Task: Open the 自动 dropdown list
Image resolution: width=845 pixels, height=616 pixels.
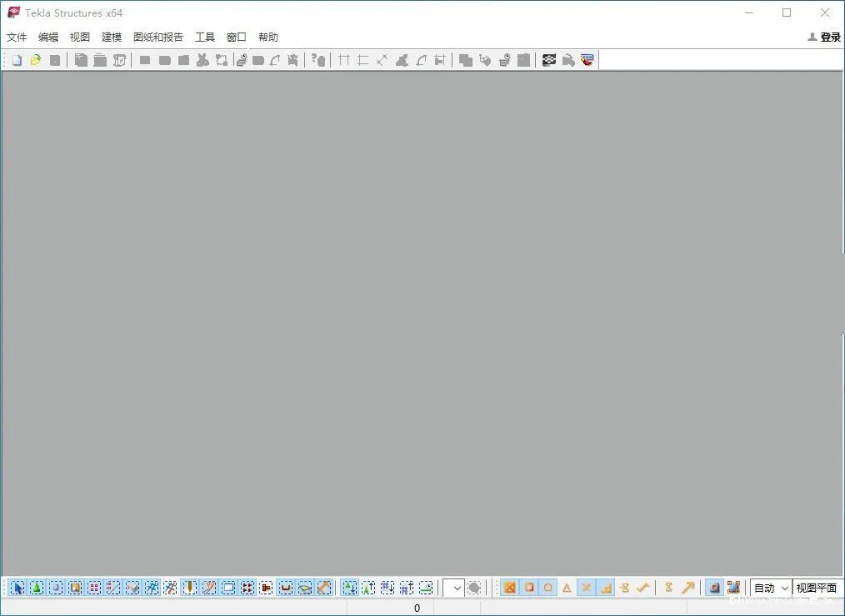Action: pyautogui.click(x=771, y=588)
